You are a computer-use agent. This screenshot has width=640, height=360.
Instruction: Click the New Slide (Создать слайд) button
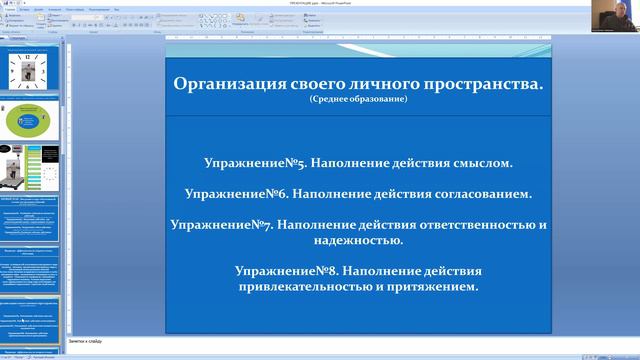tap(41, 21)
